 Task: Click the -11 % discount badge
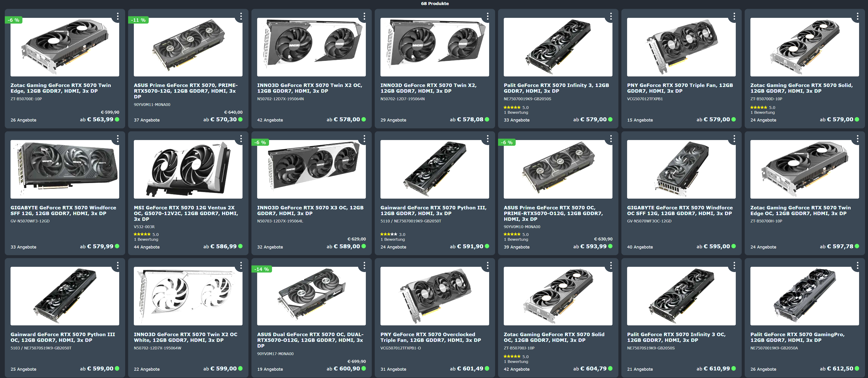coord(138,20)
